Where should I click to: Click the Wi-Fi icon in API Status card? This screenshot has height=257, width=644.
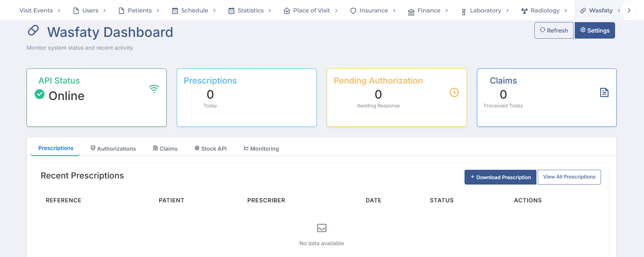pos(154,89)
